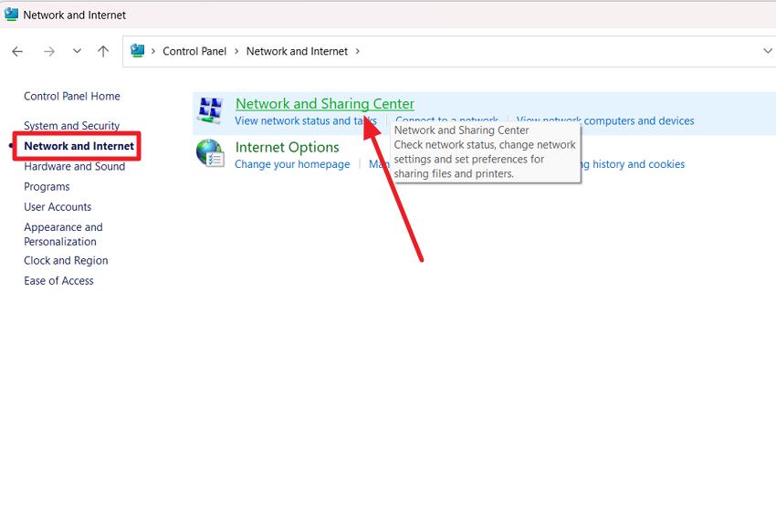Open View network computers and devices
This screenshot has width=776, height=532.
click(x=604, y=120)
